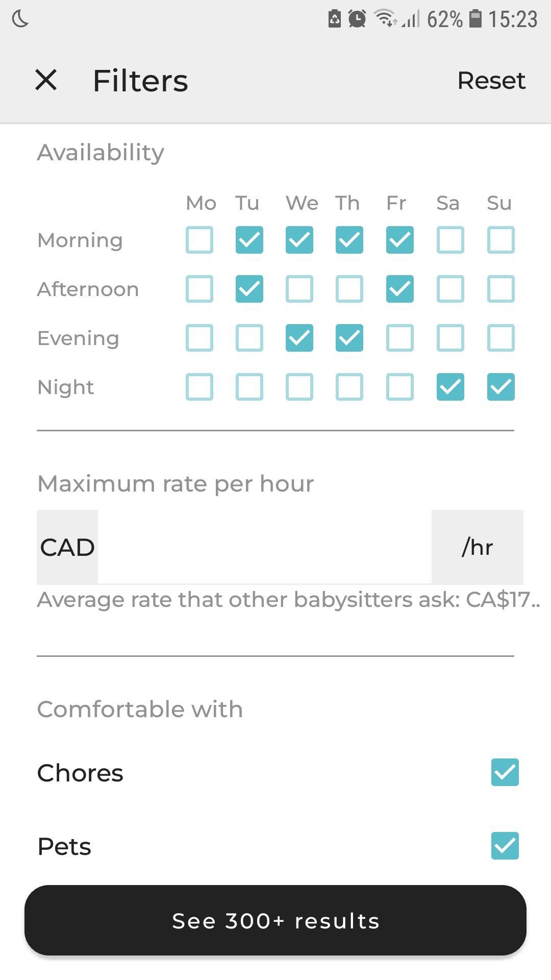Tap the Wi-Fi signal status icon
Viewport: 551px width, 980px height.
coord(385,18)
